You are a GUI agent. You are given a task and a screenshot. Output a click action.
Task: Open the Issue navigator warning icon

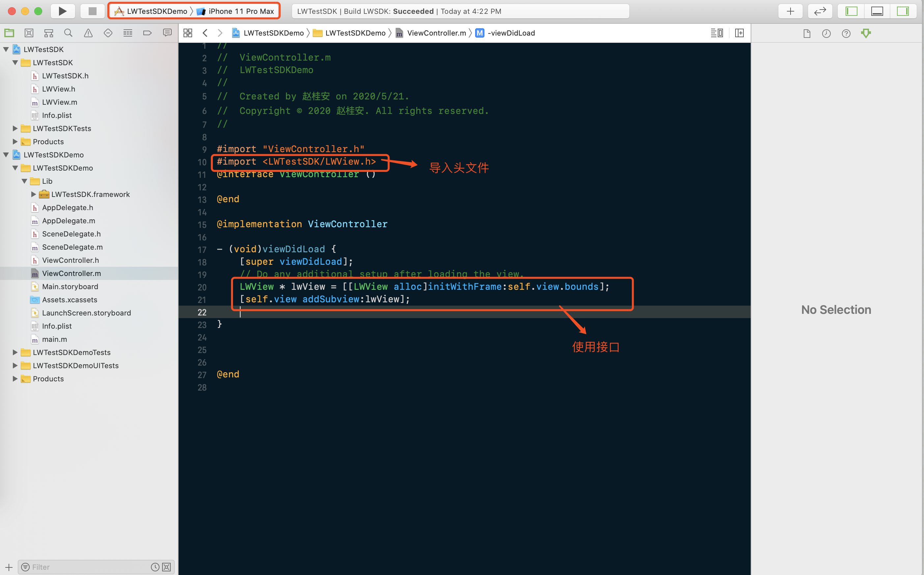88,33
